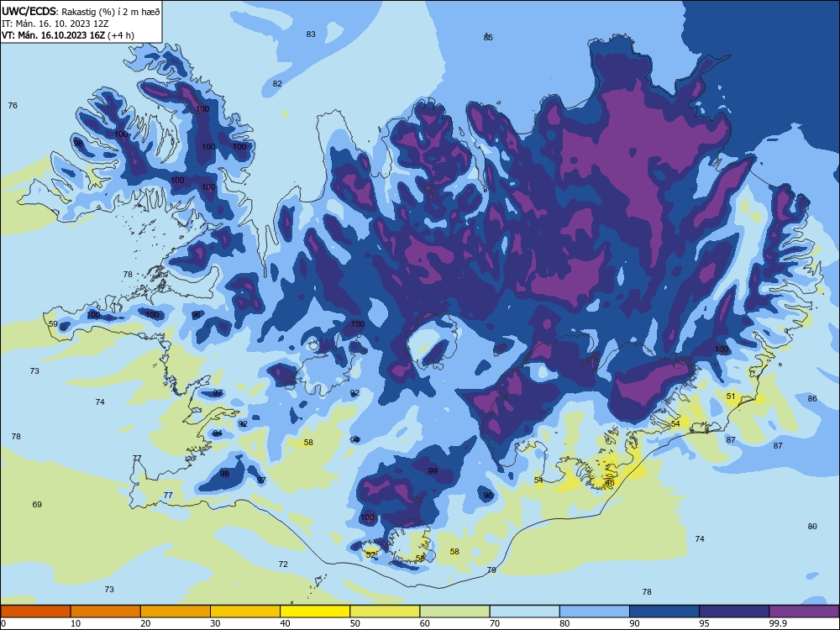
Task: Click the 30 legend scale tick label
Action: [215, 623]
